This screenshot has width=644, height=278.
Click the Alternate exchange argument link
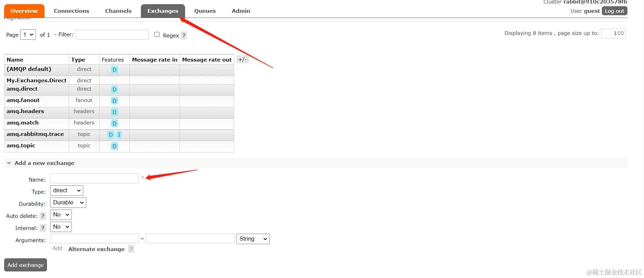(x=96, y=249)
